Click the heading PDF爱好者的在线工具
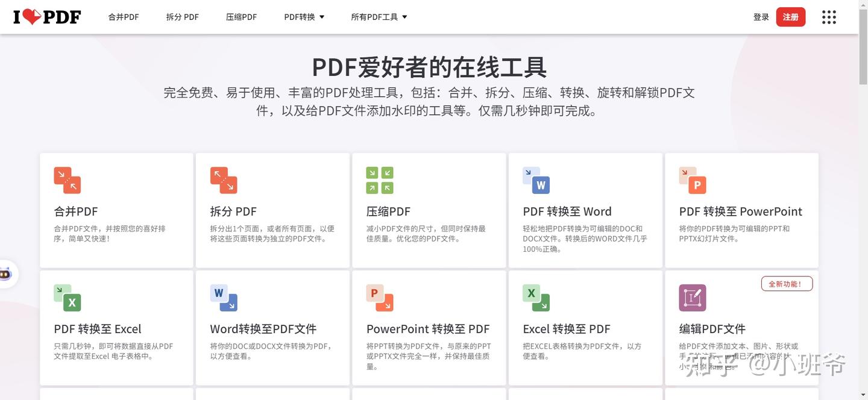Viewport: 868px width, 400px height. point(429,66)
